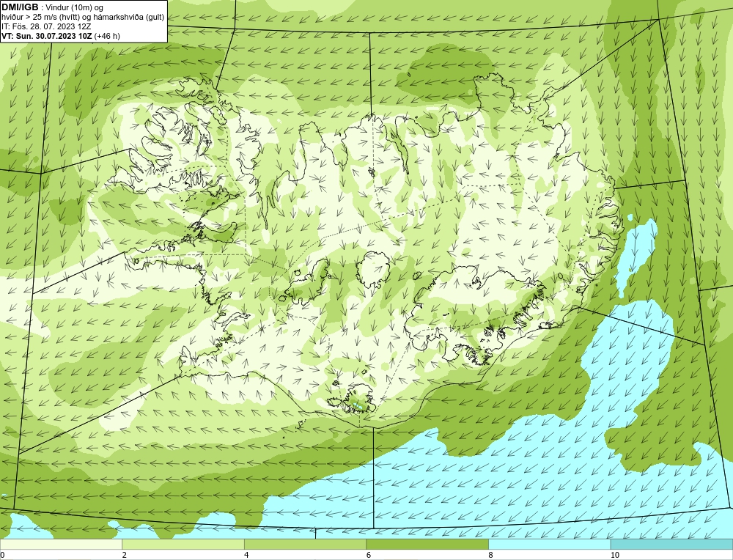Click the legend value '4'
This screenshot has height=560, width=733.
coord(246,555)
